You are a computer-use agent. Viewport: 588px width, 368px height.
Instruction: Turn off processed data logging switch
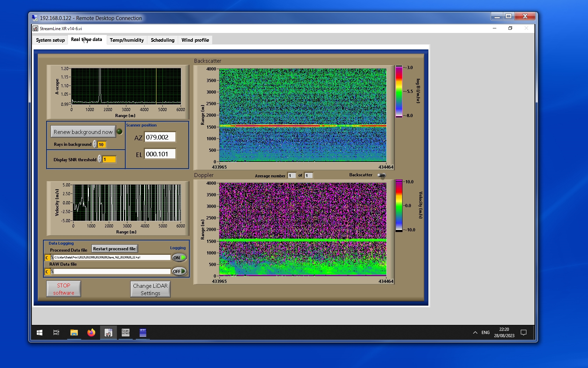click(x=179, y=258)
